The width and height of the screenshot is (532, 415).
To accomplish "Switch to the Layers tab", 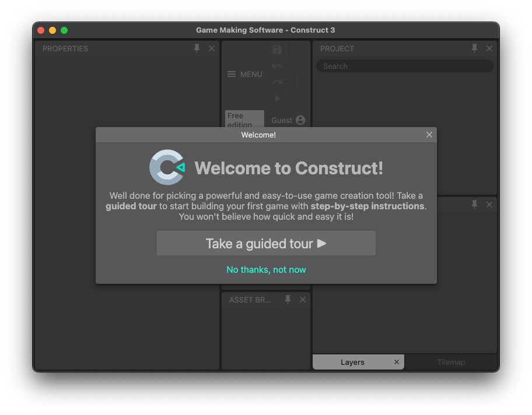I will pos(352,362).
